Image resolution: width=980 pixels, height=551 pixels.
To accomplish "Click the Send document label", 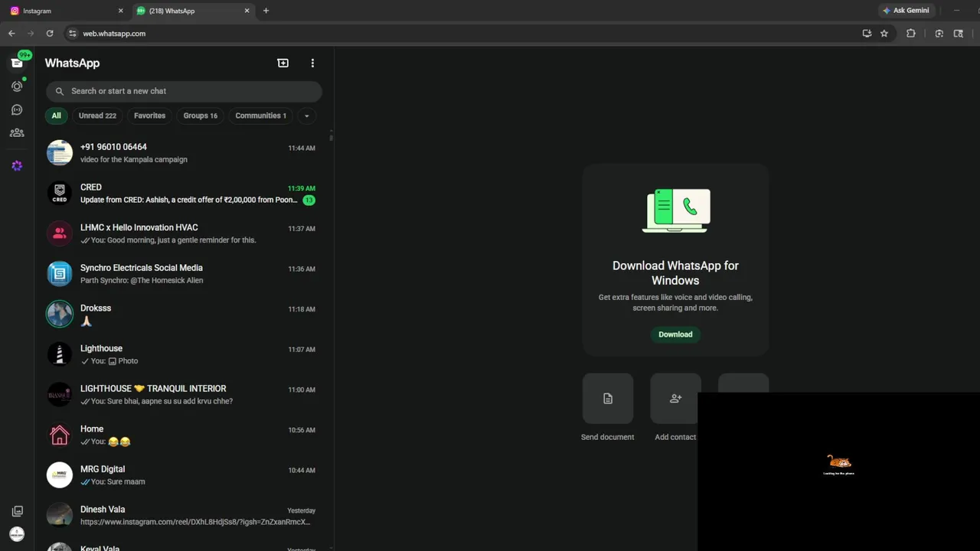I will [607, 437].
